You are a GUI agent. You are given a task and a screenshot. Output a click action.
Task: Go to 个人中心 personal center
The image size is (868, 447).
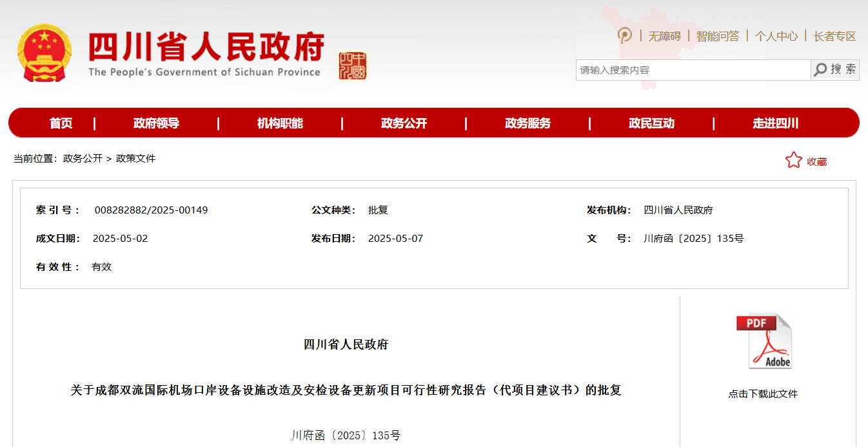[776, 36]
